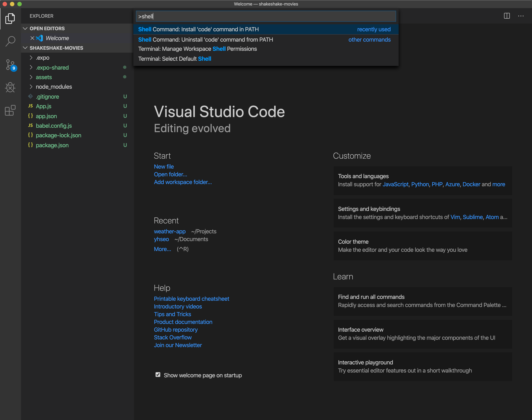Click the Split Editor icon
This screenshot has height=420, width=532.
pos(507,16)
